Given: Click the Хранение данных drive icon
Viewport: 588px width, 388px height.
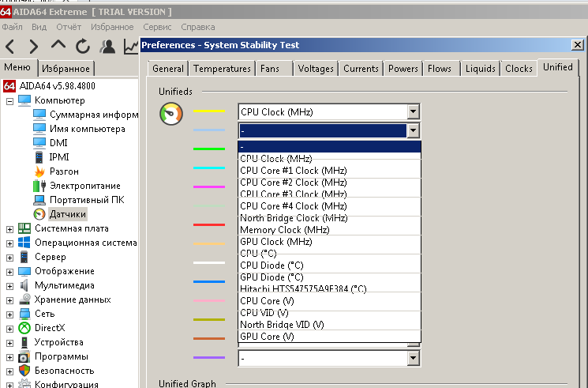Looking at the screenshot, I should click(24, 299).
